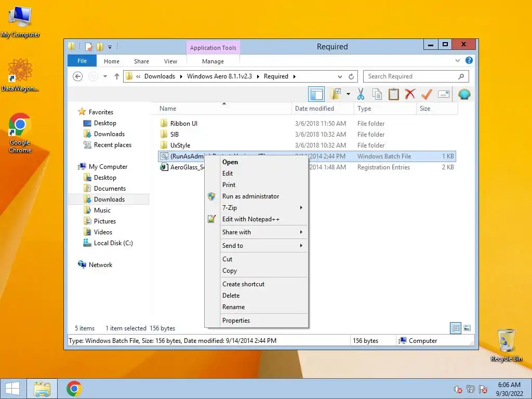Screen dimensions: 532x399
Task: Select Create shortcut
Action: [257, 284]
